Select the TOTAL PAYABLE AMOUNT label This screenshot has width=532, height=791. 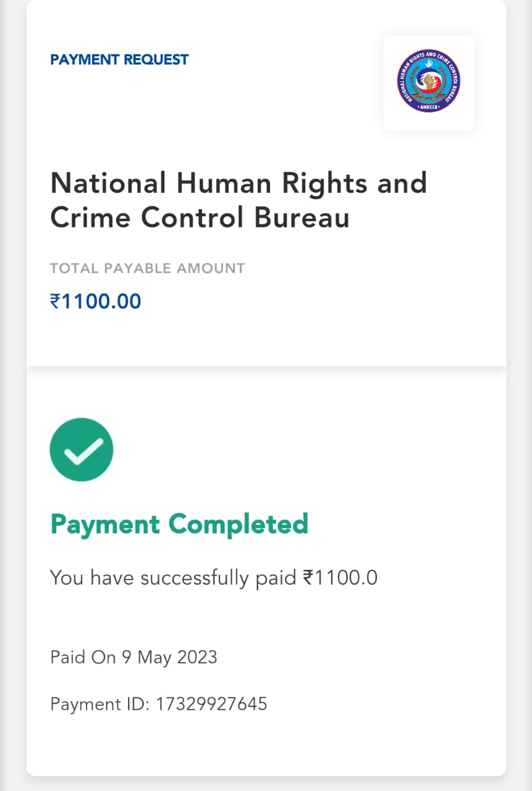[x=147, y=268]
